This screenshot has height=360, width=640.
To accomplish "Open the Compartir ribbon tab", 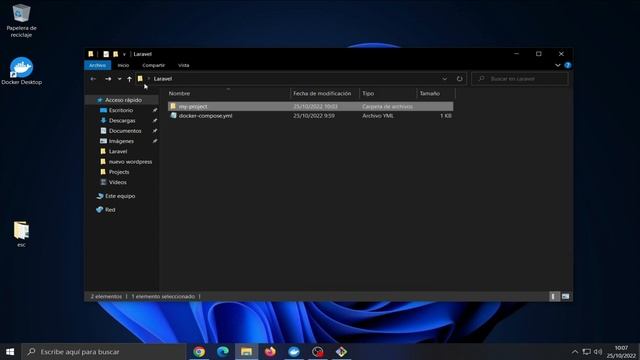I will pyautogui.click(x=153, y=65).
